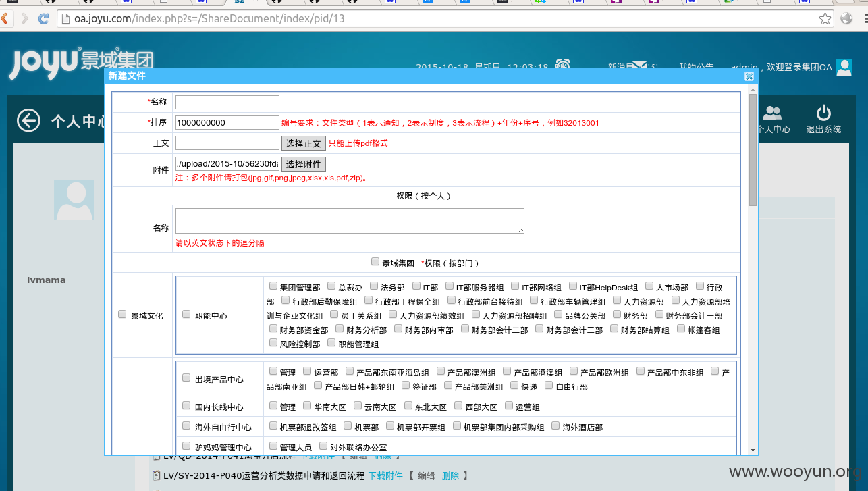Click the 正文 file path field
Screen dimensions: 868x491
[x=227, y=143]
